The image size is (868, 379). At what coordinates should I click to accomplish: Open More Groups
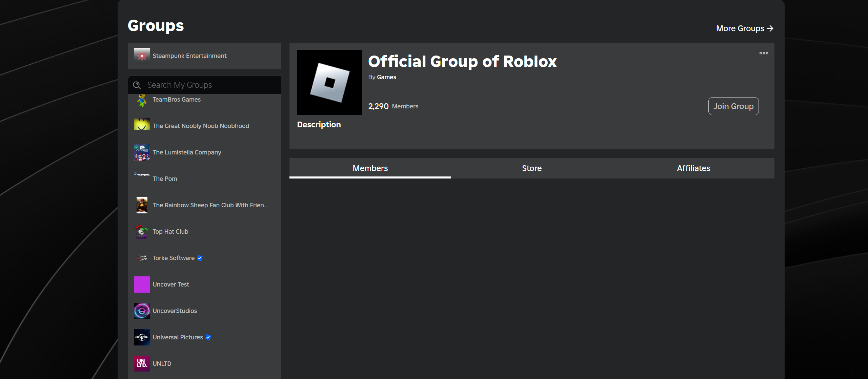pos(744,28)
